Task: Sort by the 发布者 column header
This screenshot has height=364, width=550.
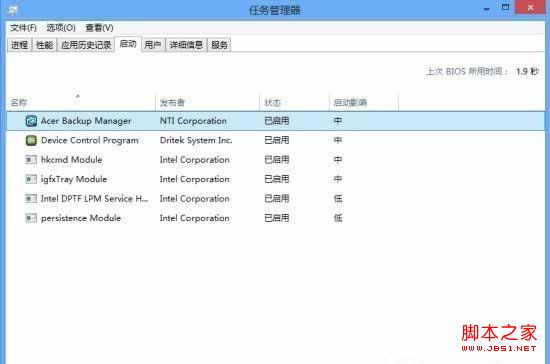Action: 207,102
